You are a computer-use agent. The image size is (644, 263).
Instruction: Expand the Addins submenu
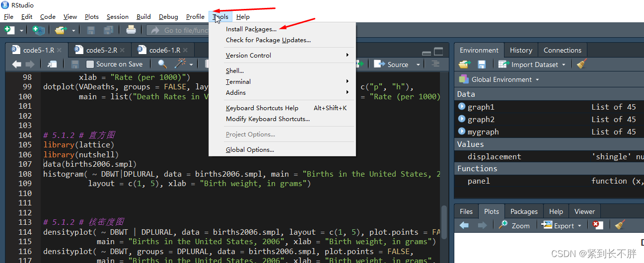coord(282,92)
